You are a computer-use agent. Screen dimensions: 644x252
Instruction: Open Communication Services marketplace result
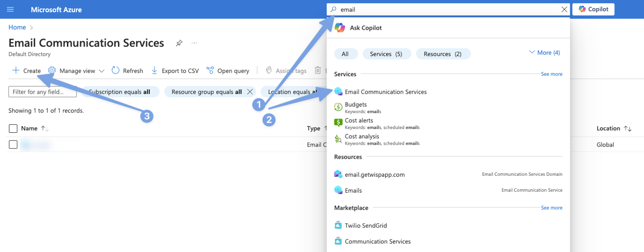[x=378, y=241]
